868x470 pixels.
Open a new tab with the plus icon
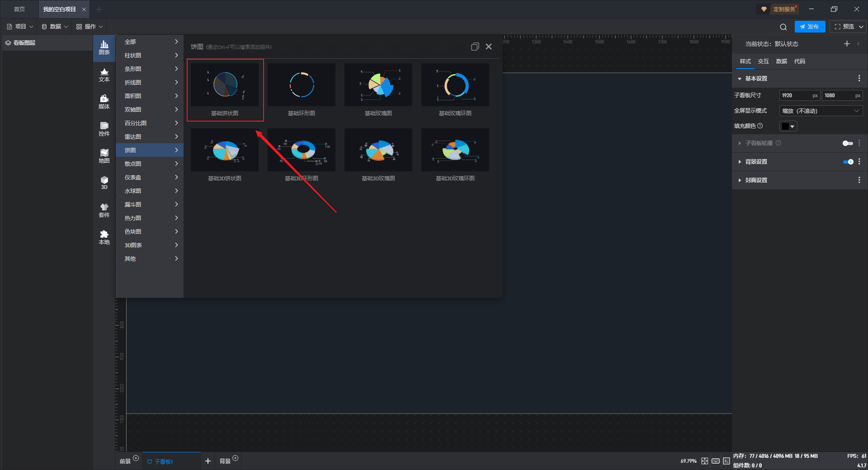point(99,9)
